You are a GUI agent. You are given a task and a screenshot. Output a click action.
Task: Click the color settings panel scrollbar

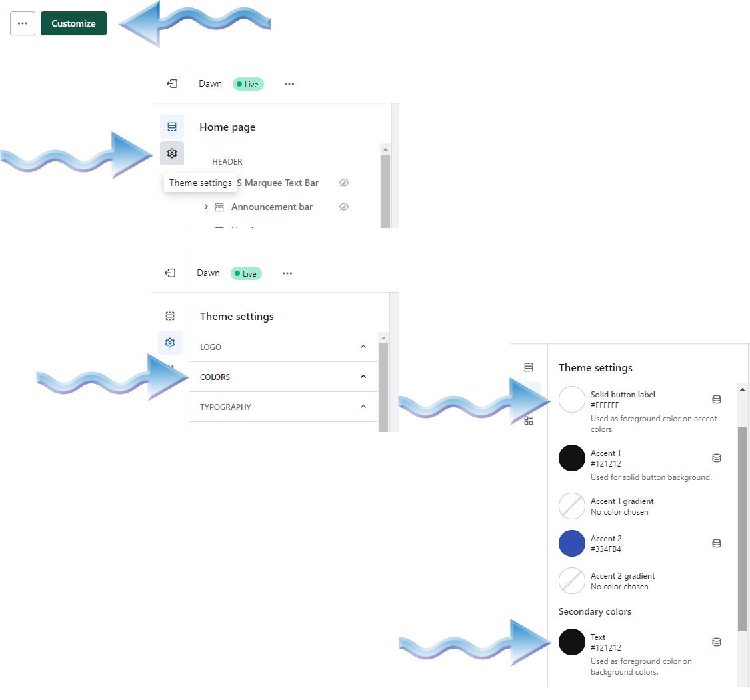click(x=742, y=527)
